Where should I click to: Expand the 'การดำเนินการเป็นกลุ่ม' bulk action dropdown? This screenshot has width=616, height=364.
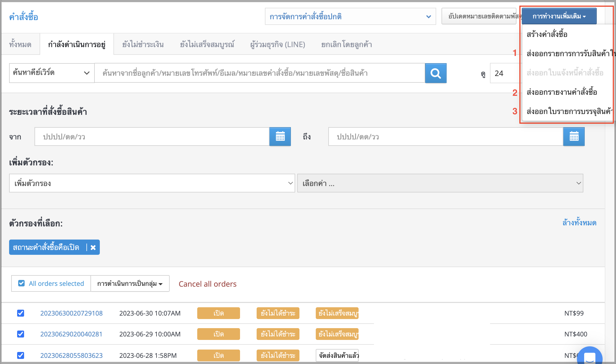(130, 283)
